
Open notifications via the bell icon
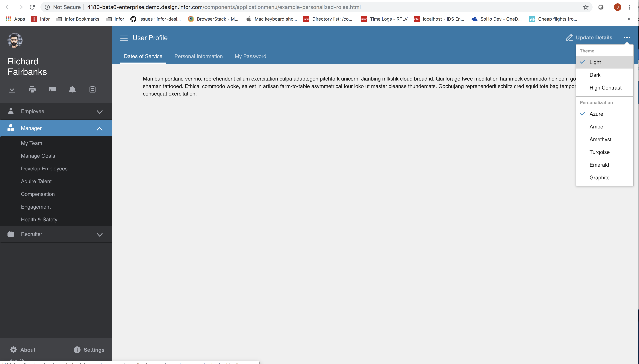[72, 89]
